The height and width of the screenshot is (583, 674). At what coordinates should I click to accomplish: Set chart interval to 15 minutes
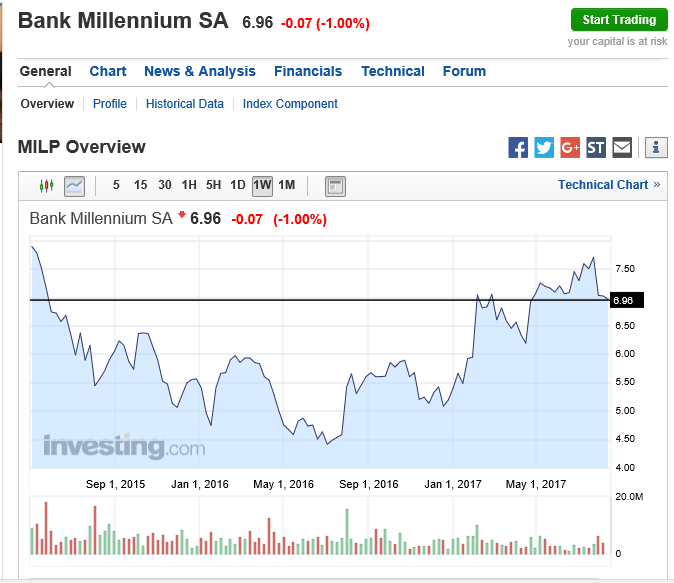pyautogui.click(x=141, y=185)
